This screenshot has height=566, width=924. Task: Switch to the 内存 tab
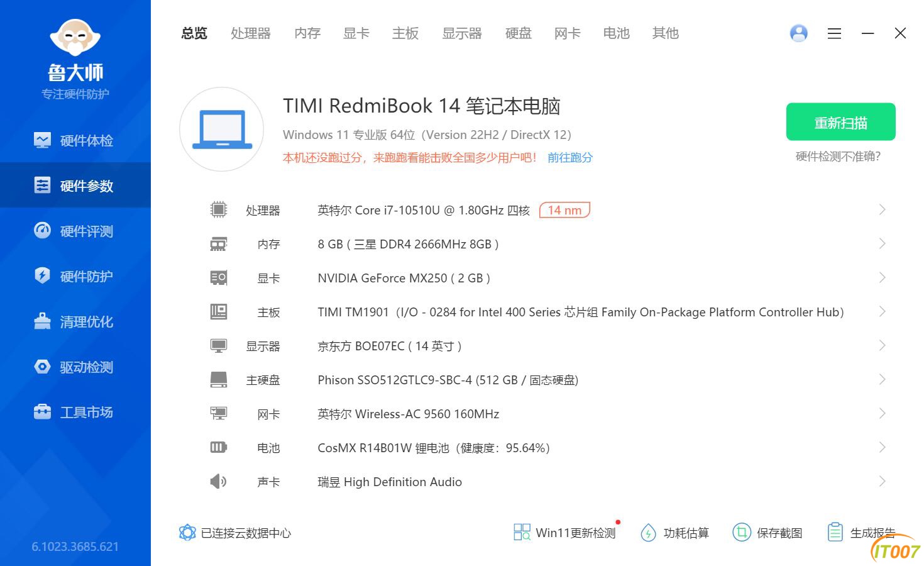click(307, 33)
